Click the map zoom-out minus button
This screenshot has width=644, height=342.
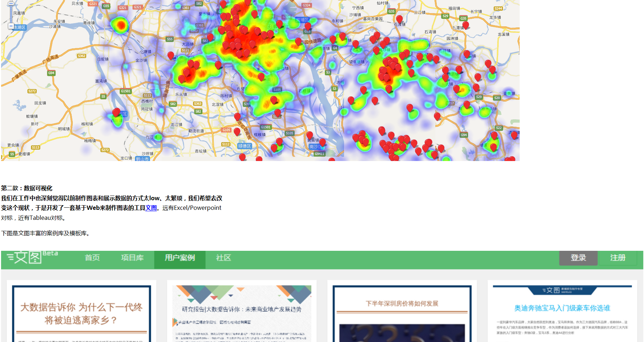tap(11, 26)
